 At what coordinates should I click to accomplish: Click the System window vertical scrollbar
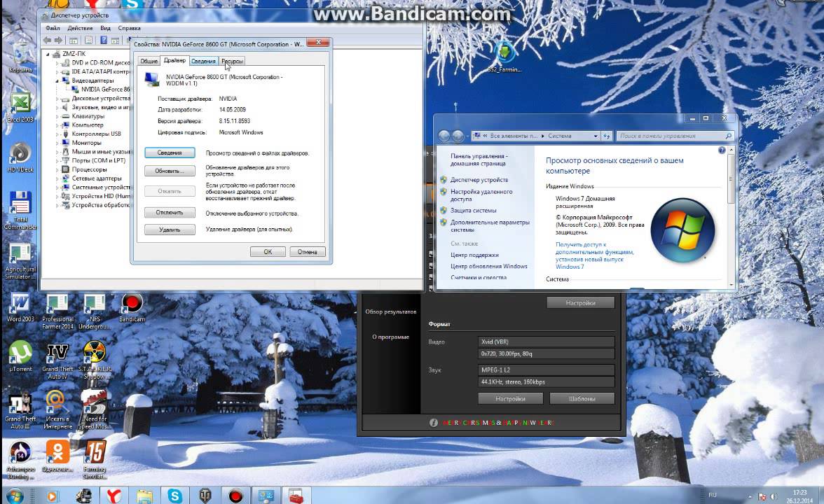(731, 217)
